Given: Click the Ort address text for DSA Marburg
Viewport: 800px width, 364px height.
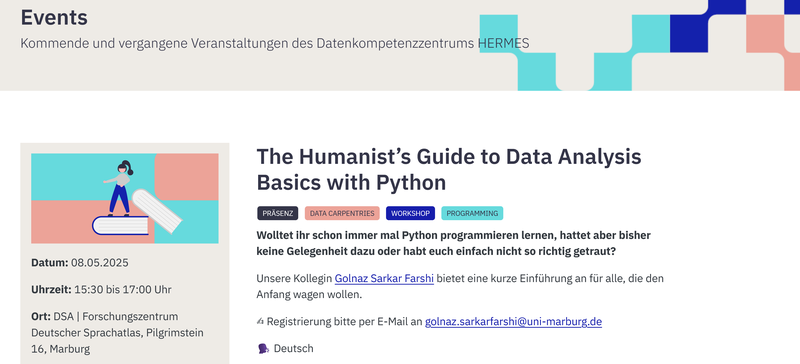Looking at the screenshot, I should (117, 333).
